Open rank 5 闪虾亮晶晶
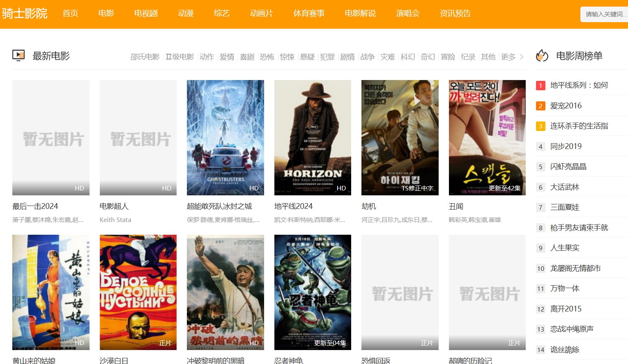This screenshot has width=628, height=364. coord(568,166)
